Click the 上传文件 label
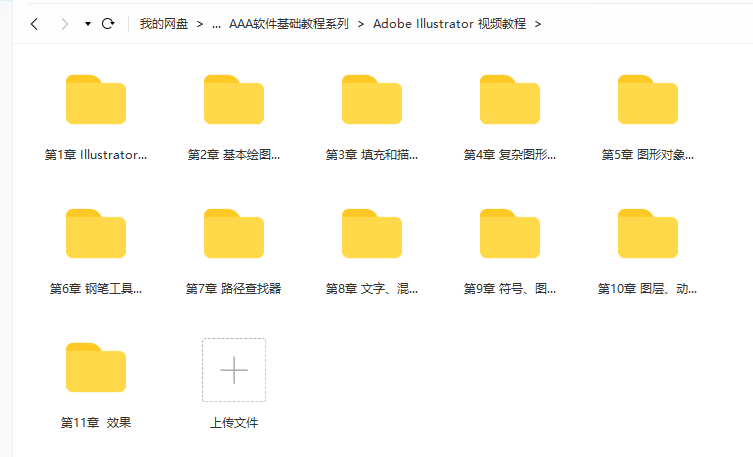The image size is (753, 457). (x=234, y=422)
